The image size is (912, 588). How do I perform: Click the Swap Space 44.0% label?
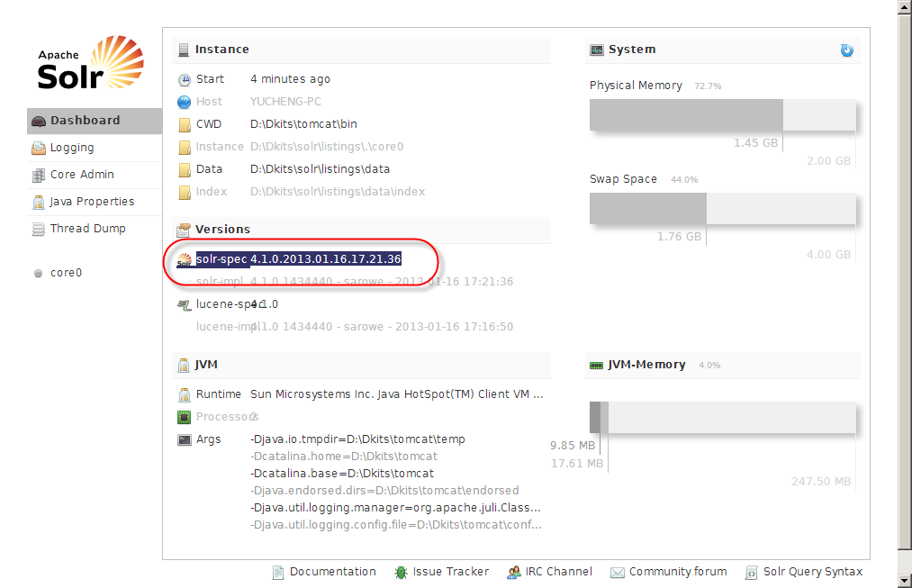[684, 180]
